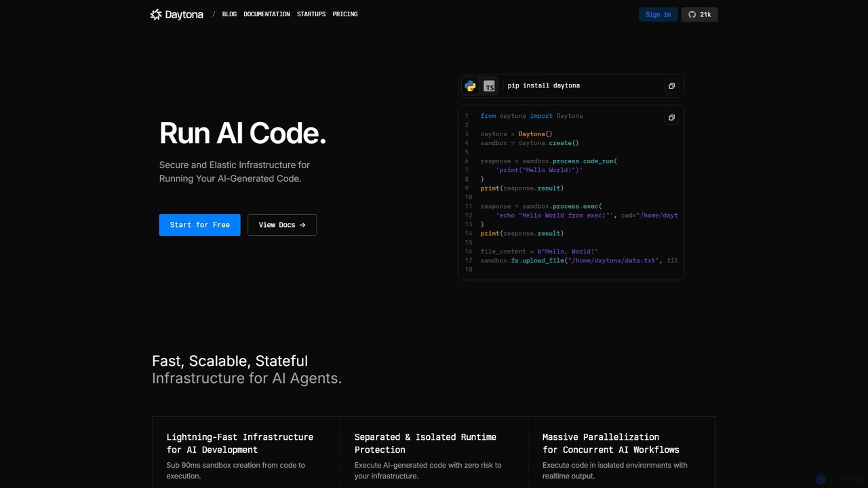The image size is (868, 488).
Task: Open the Blog page
Action: [x=229, y=14]
